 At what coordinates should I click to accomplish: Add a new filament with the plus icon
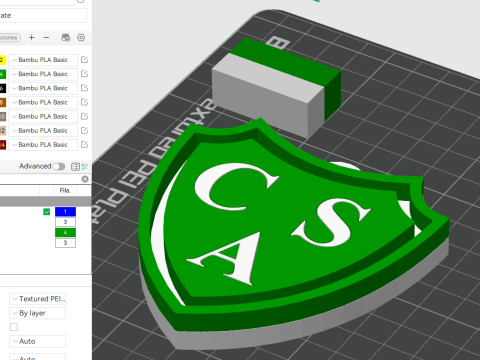[31, 38]
